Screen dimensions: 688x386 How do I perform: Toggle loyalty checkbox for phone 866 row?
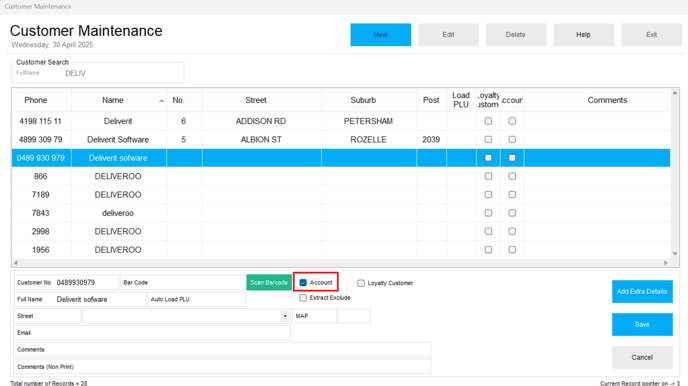pos(488,176)
